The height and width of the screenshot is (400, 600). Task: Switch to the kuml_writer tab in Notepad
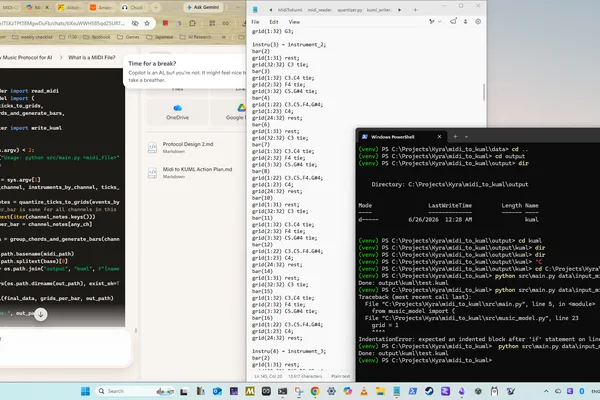click(x=379, y=10)
